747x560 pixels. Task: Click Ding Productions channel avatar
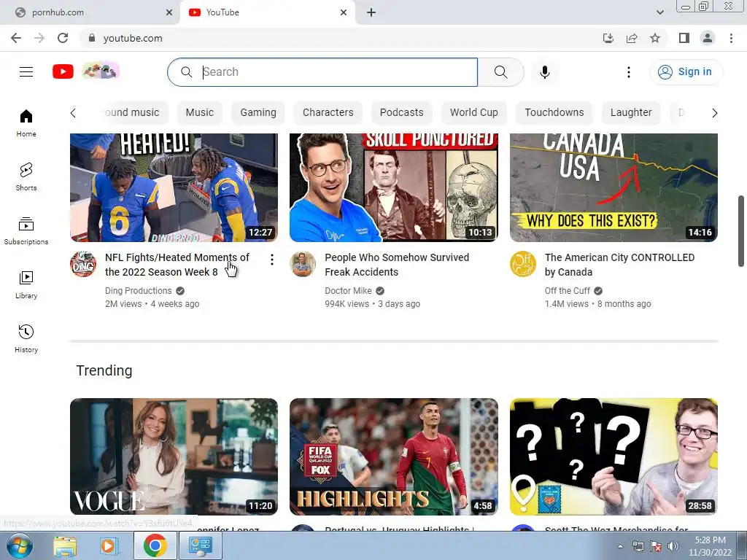[x=83, y=264]
